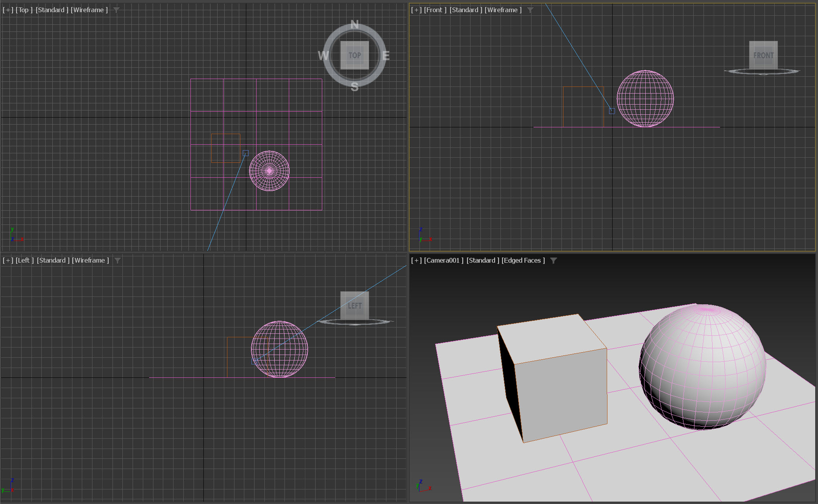Click the TOP face of the ViewCube
The image size is (818, 504).
(355, 55)
